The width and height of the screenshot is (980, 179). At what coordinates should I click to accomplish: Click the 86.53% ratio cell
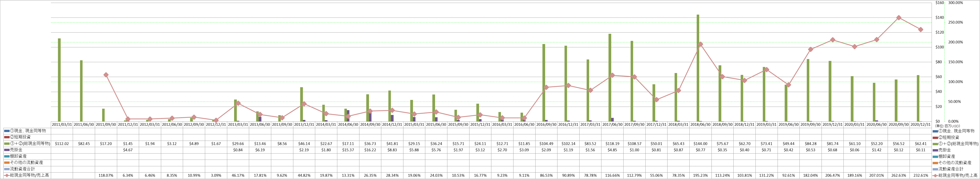tap(546, 176)
